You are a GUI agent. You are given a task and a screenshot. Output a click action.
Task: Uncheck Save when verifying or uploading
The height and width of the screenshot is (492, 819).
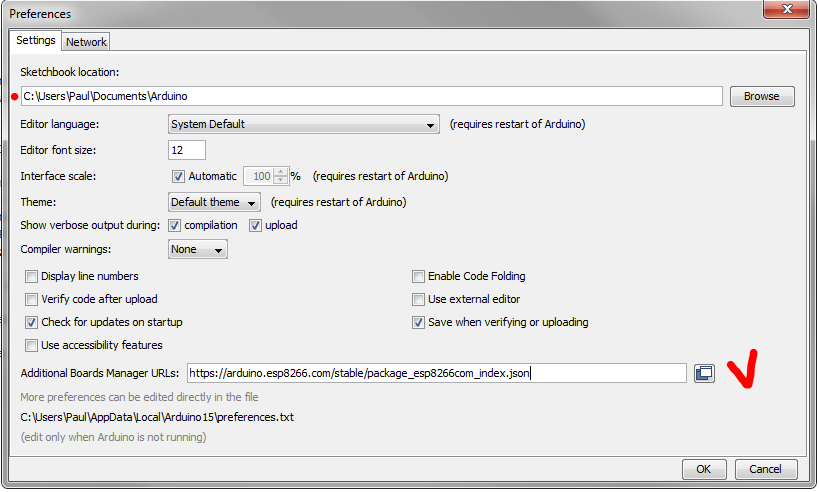pos(419,323)
